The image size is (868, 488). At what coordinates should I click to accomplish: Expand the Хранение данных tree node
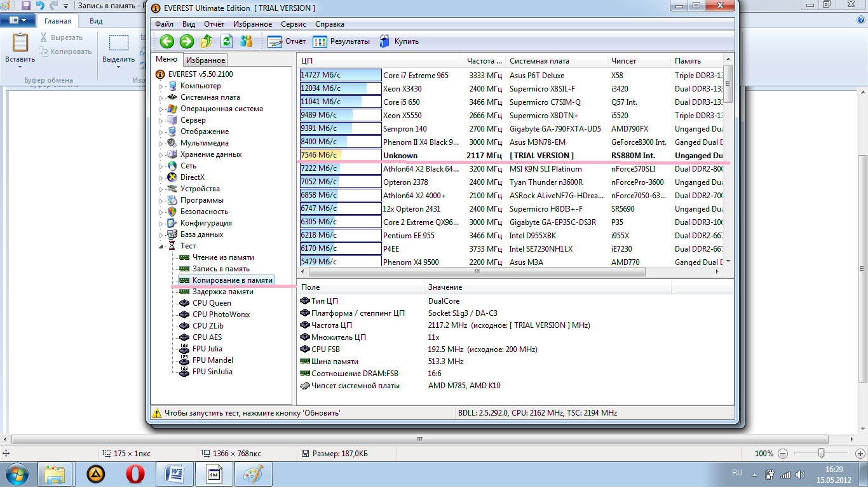161,155
